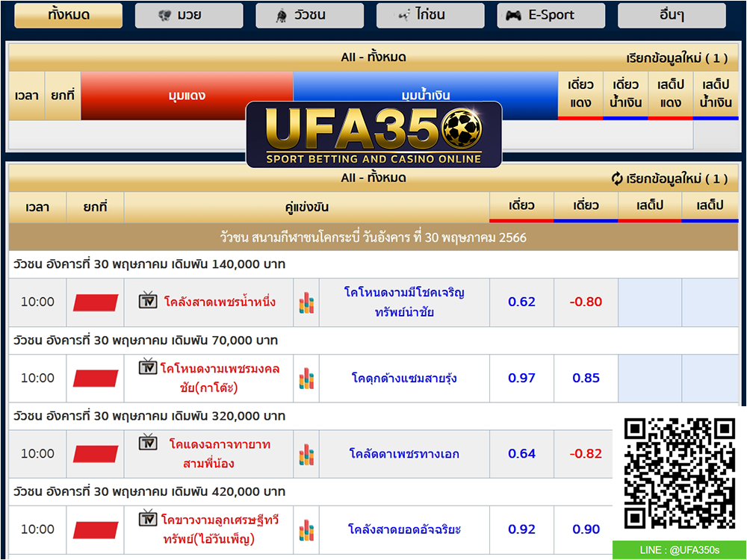This screenshot has height=560, width=747.
Task: Click the QR code image
Action: (680, 473)
